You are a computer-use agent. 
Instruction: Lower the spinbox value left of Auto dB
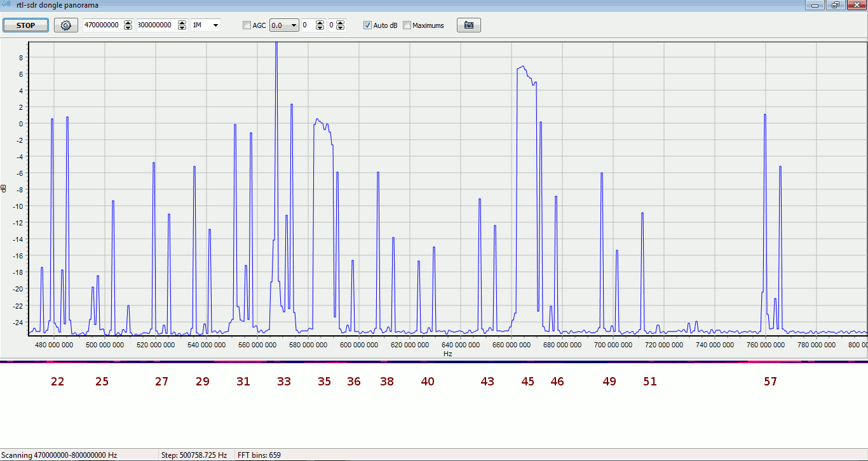click(x=341, y=28)
